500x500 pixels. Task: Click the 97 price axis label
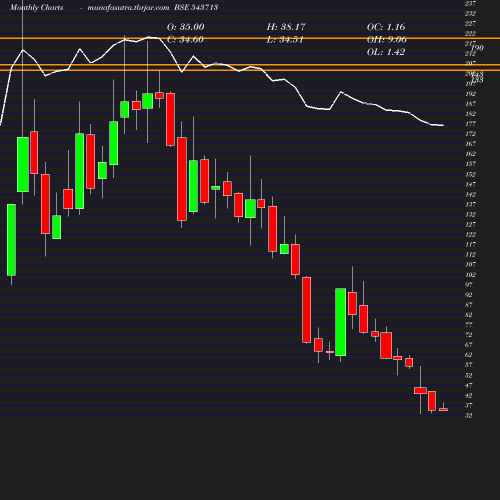469,285
